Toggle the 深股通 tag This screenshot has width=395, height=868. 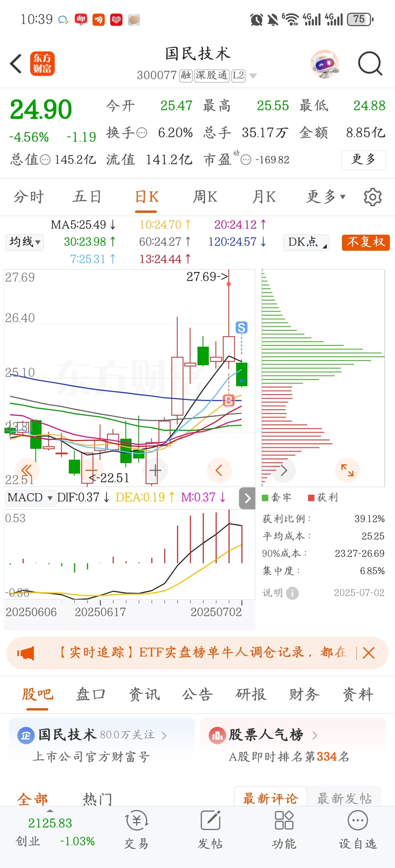pyautogui.click(x=212, y=76)
